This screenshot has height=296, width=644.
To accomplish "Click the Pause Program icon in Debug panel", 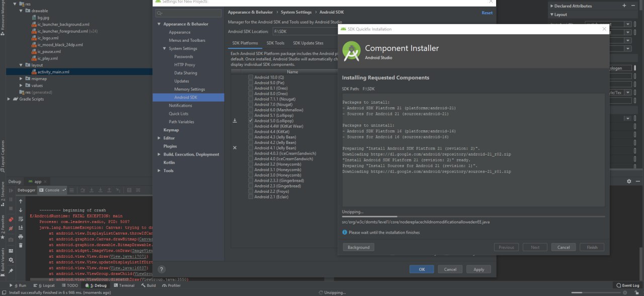I will pyautogui.click(x=11, y=199).
